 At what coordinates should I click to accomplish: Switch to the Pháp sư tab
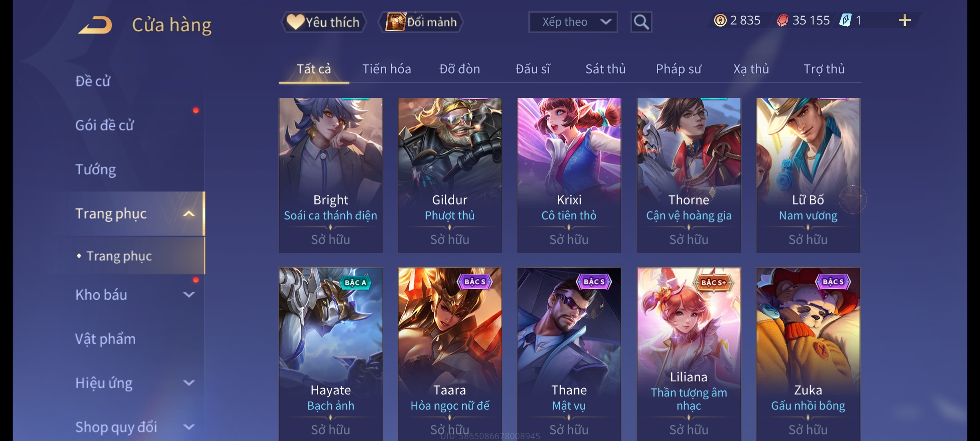click(678, 69)
